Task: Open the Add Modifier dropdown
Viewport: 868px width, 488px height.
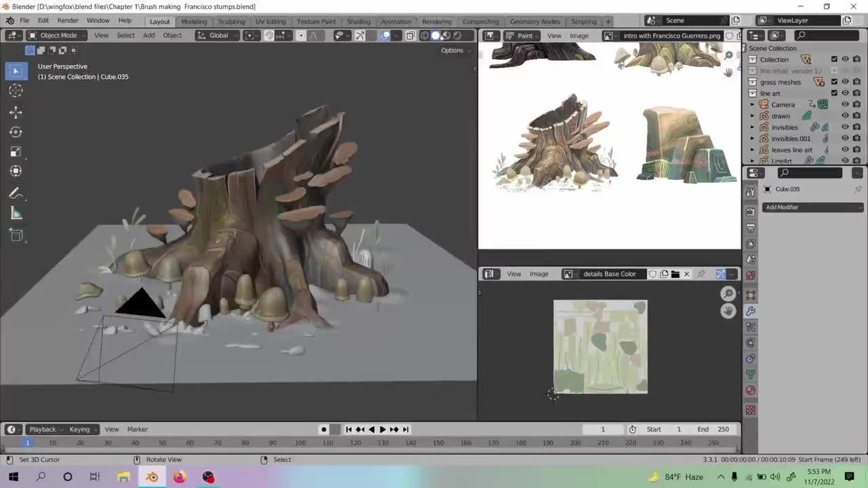Action: click(813, 207)
